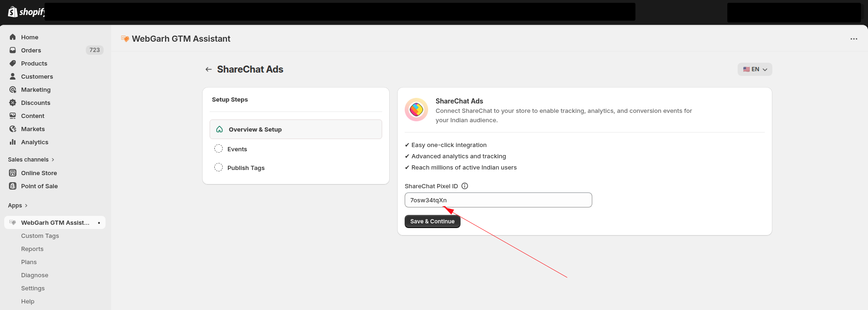Click the house icon in Overview & Setup
Viewport: 868px width, 310px height.
coord(219,129)
